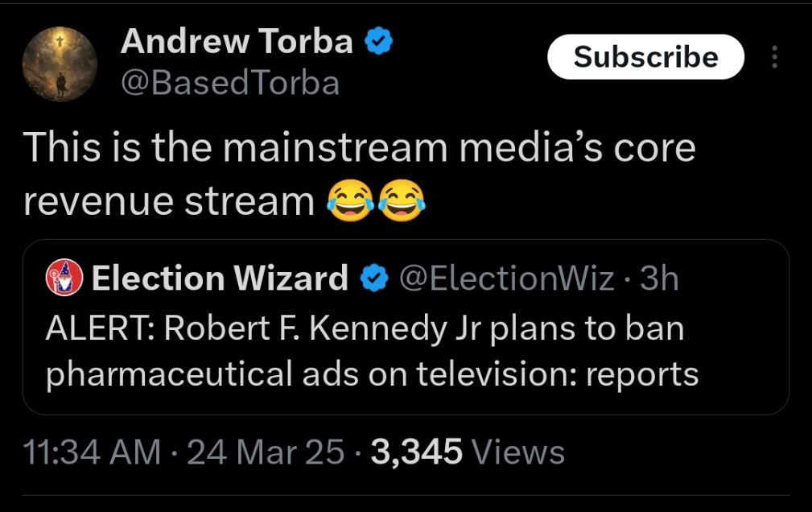
Task: Click the 24 Mar 25 date
Action: pyautogui.click(x=265, y=452)
